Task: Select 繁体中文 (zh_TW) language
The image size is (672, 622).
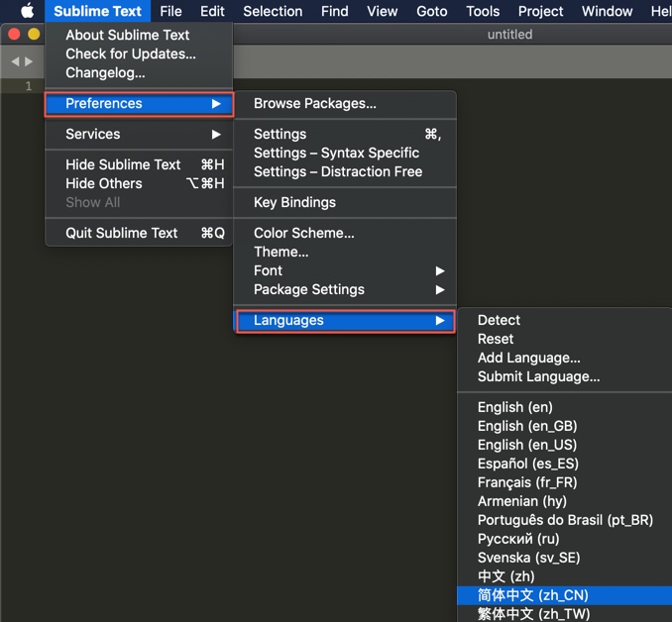Action: (x=564, y=614)
